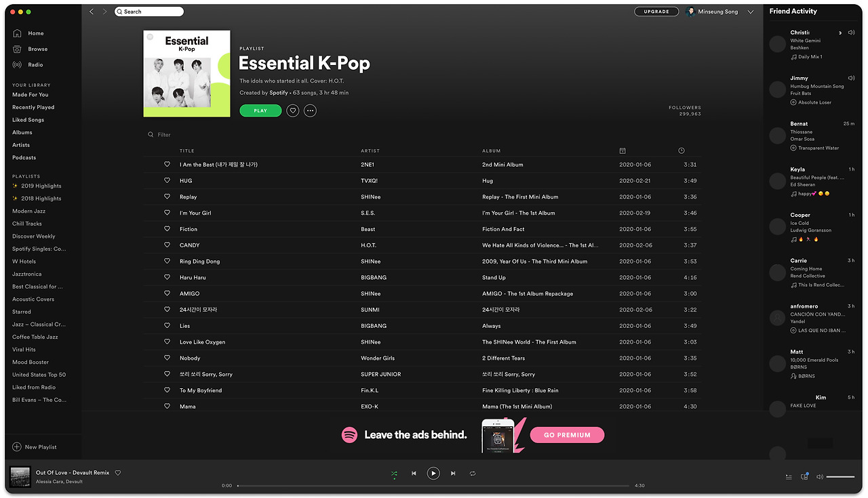This screenshot has width=868, height=498.
Task: Skip to the next track
Action: [x=453, y=474]
